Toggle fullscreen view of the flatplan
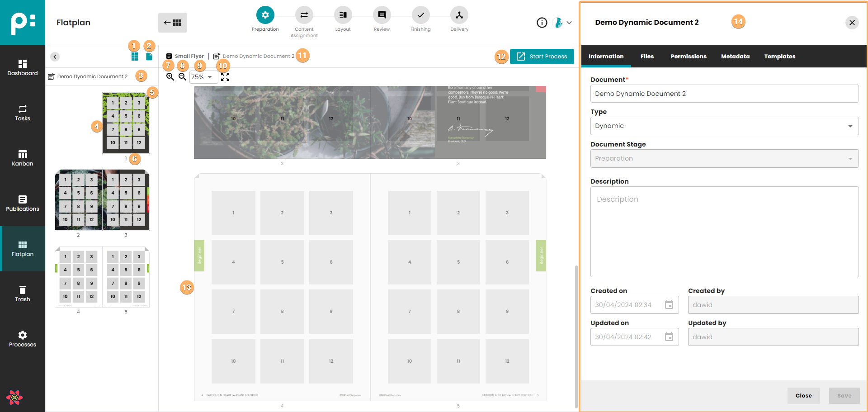Viewport: 868px width, 412px height. point(225,77)
